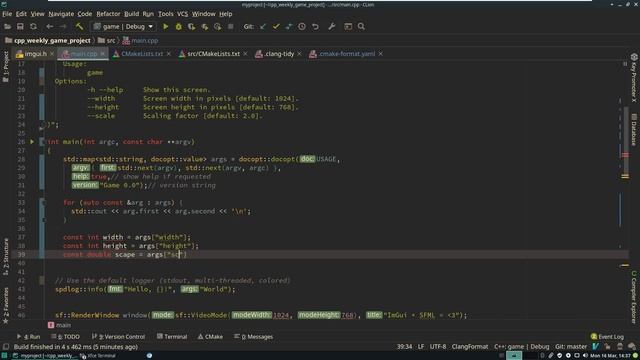
Task: Click the Valgrind Memcheck run icon
Action: 218,27
